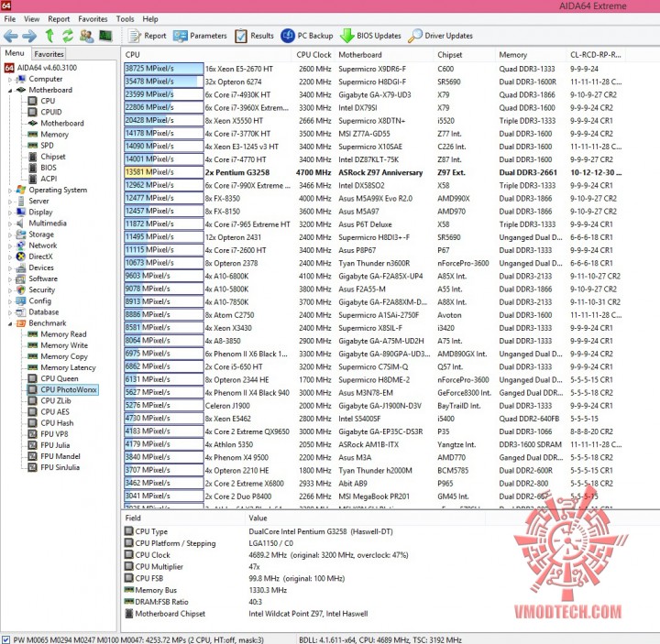Image resolution: width=660 pixels, height=644 pixels.
Task: Select the Chipset tree item
Action: pyautogui.click(x=47, y=157)
